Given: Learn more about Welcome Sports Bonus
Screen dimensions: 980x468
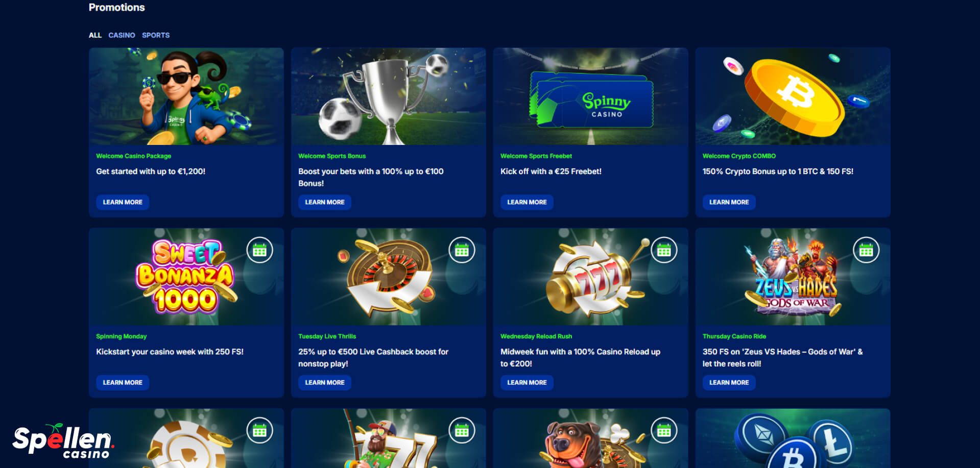Looking at the screenshot, I should click(x=325, y=202).
